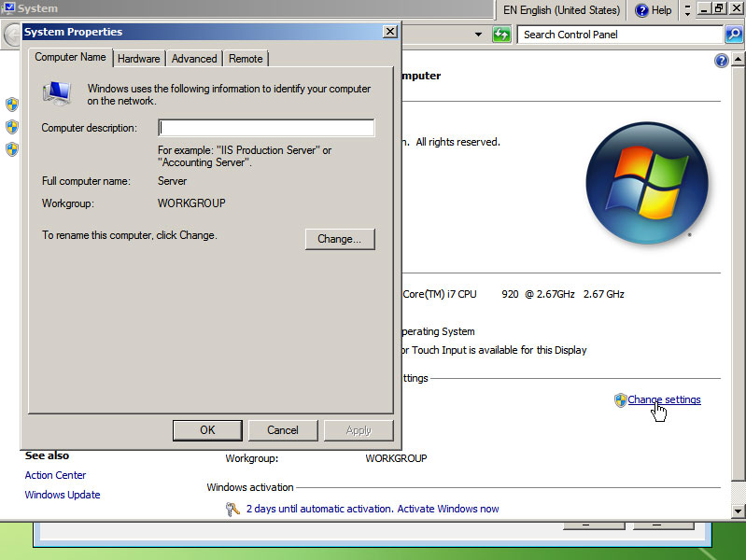Click the activation keys icon

(232, 509)
